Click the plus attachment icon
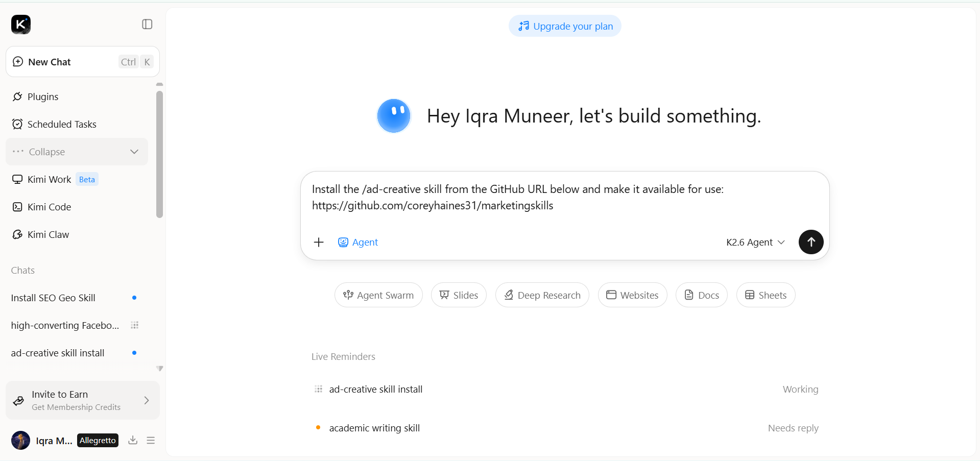 click(319, 242)
